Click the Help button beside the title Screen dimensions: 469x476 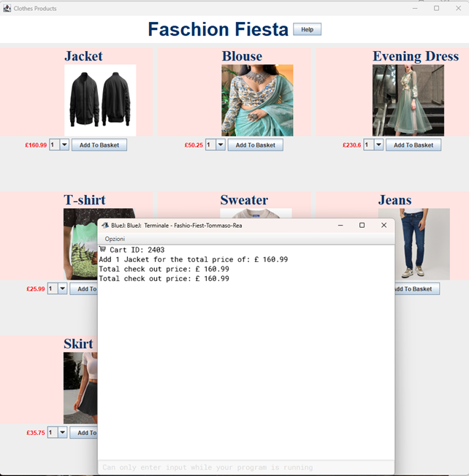point(307,29)
